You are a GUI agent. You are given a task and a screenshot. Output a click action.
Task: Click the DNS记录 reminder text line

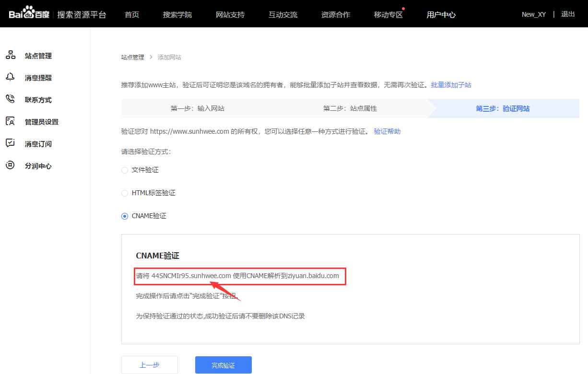pos(221,316)
